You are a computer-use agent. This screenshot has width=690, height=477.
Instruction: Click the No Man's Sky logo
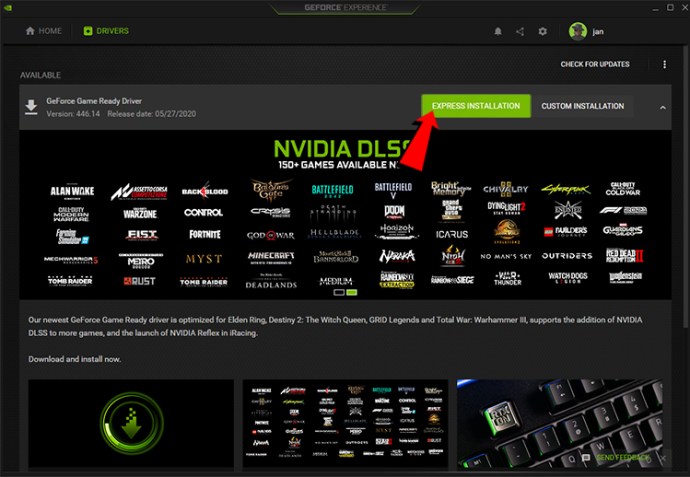tap(506, 256)
